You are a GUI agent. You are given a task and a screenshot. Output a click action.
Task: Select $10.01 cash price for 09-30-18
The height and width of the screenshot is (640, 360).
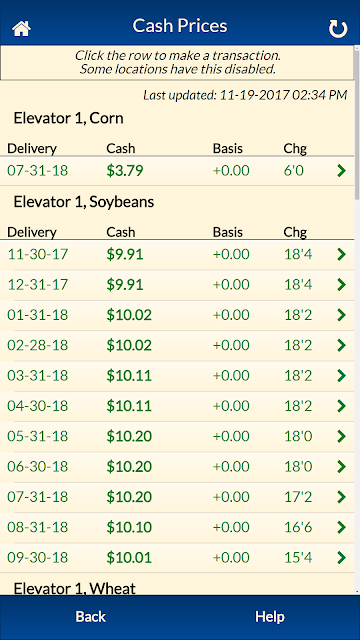click(x=129, y=558)
